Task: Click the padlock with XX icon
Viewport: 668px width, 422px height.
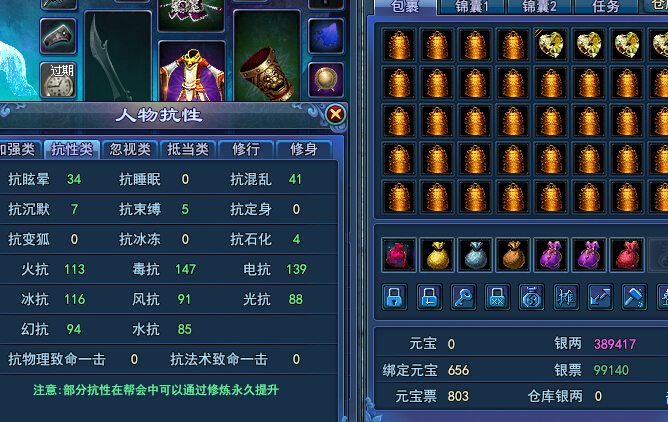Action: click(497, 297)
